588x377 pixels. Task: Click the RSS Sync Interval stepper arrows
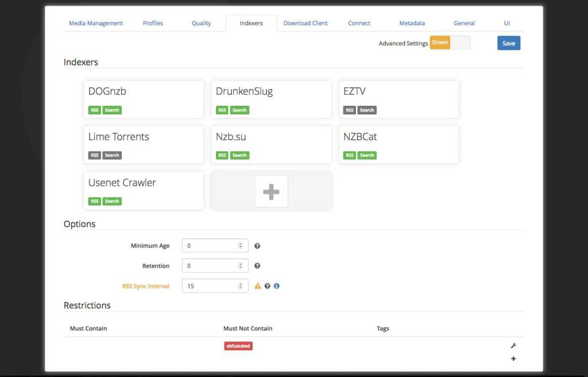click(241, 286)
